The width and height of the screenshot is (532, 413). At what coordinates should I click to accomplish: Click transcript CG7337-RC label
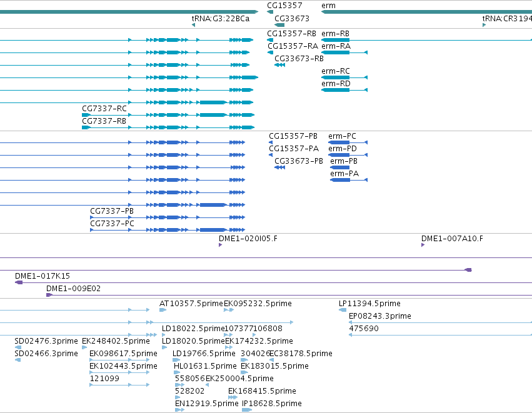(x=104, y=109)
